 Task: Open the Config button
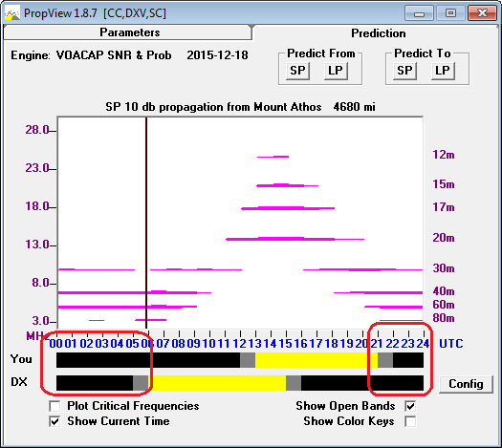click(466, 384)
